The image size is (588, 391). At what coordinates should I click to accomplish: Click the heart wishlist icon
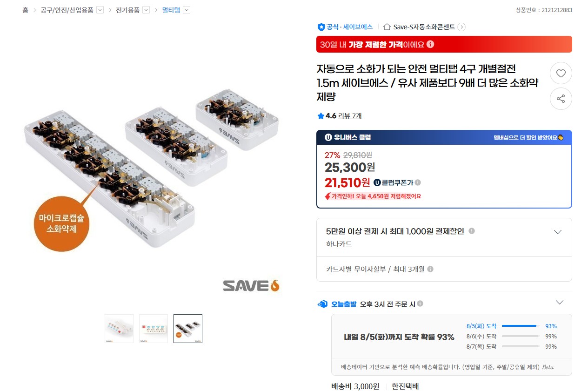pyautogui.click(x=561, y=73)
